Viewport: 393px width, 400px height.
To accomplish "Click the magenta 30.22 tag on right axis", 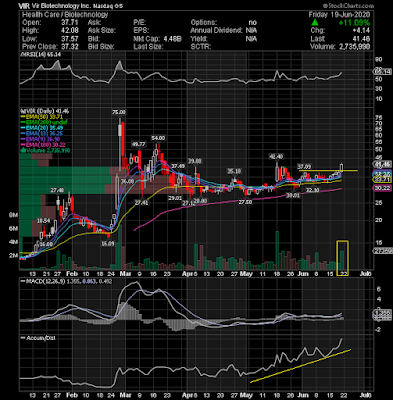I will (x=382, y=188).
